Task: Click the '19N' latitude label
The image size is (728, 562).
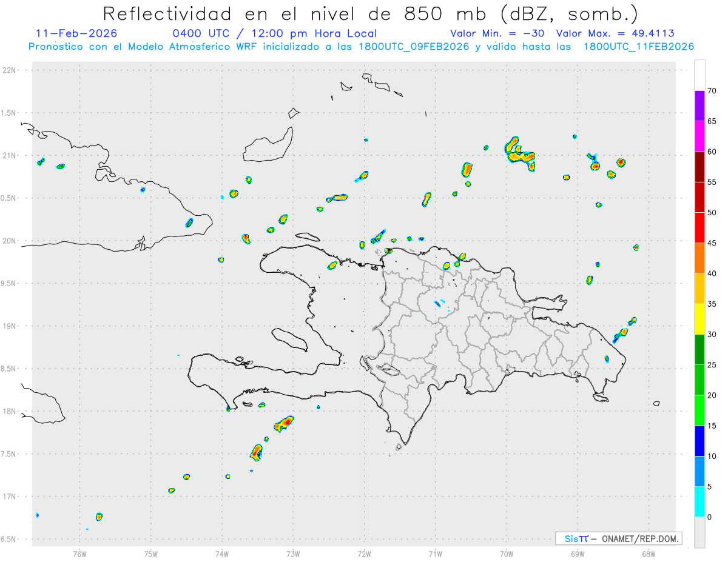Action: (x=10, y=326)
